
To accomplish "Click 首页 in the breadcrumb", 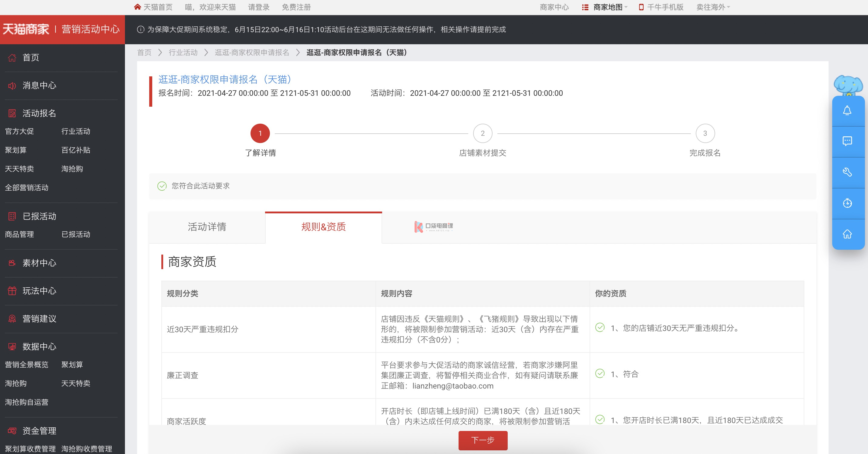I will tap(144, 52).
